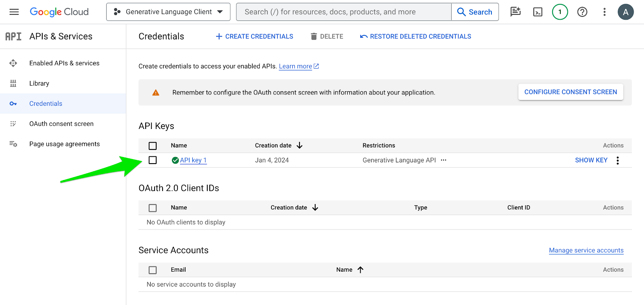Click the Page usage agreements icon
The height and width of the screenshot is (305, 644).
13,144
